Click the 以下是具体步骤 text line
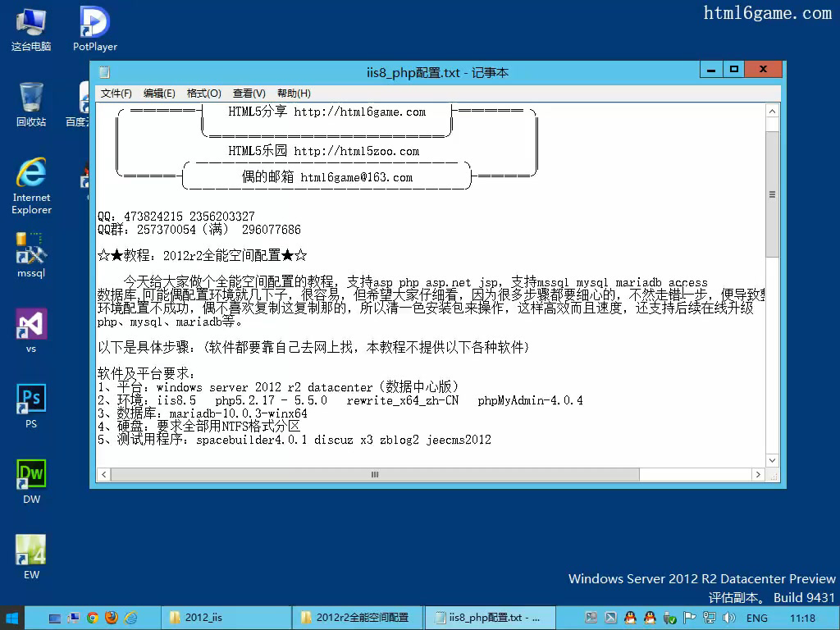The width and height of the screenshot is (840, 630). (x=314, y=347)
